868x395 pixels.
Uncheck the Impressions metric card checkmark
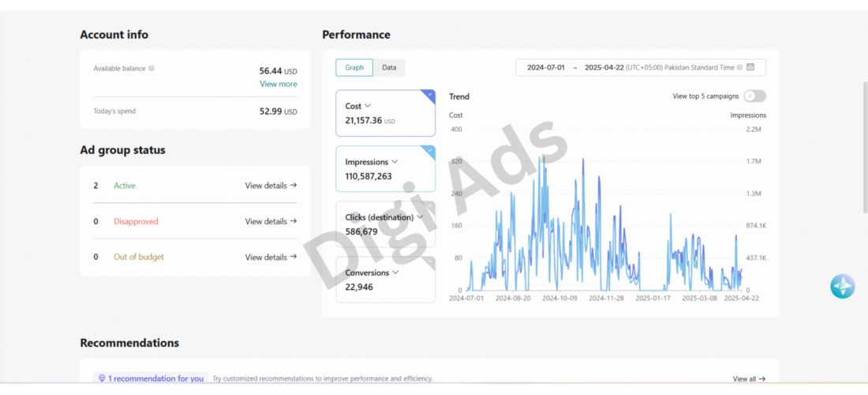429,150
